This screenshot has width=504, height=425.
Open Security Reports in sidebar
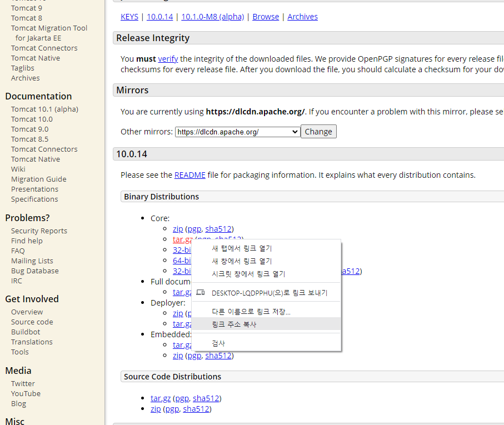tap(39, 231)
